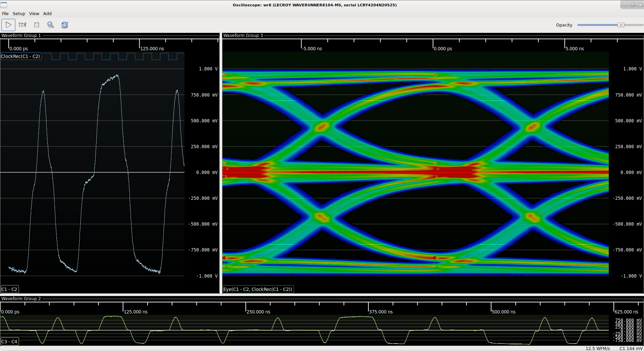Click the refresh channels icon
Image resolution: width=644 pixels, height=351 pixels.
(65, 25)
